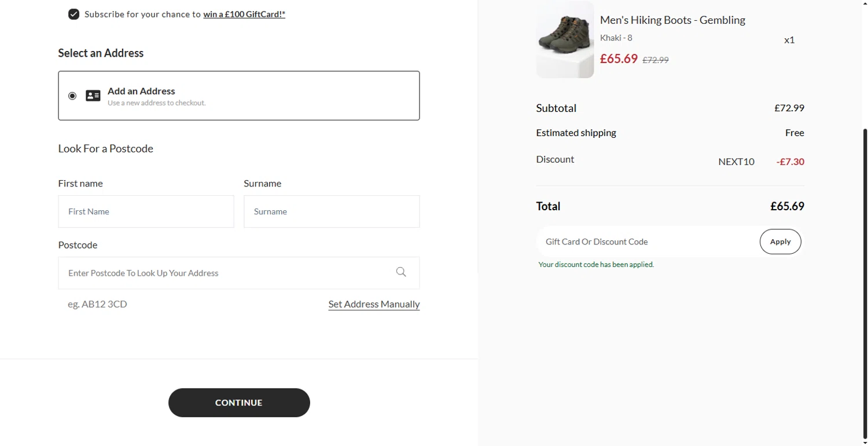Click the 'eg. AB12 3CD' postcode hint
868x446 pixels.
click(97, 304)
